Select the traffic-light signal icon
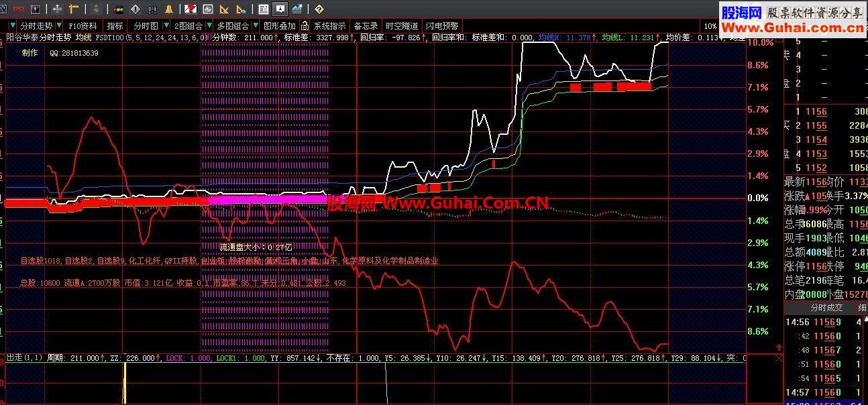 click(117, 9)
